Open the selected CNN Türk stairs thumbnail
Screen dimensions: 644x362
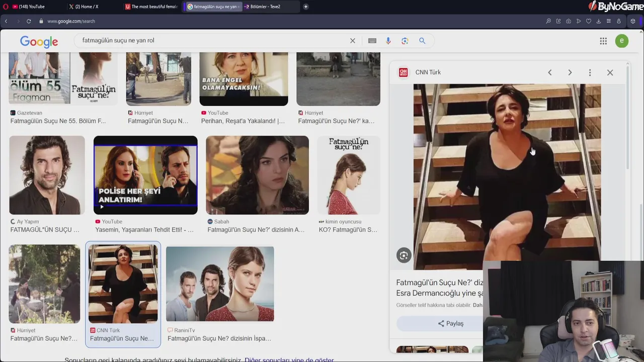tap(123, 284)
